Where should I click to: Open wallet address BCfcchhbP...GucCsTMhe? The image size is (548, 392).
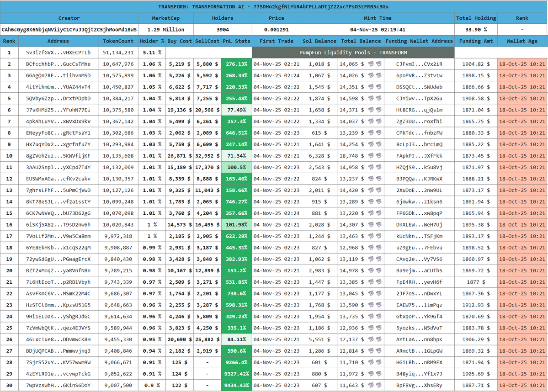(x=58, y=64)
